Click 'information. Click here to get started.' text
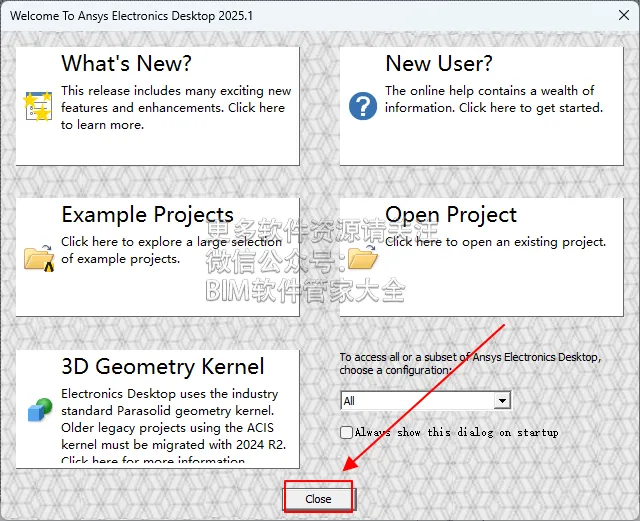The width and height of the screenshot is (640, 521). [x=494, y=108]
